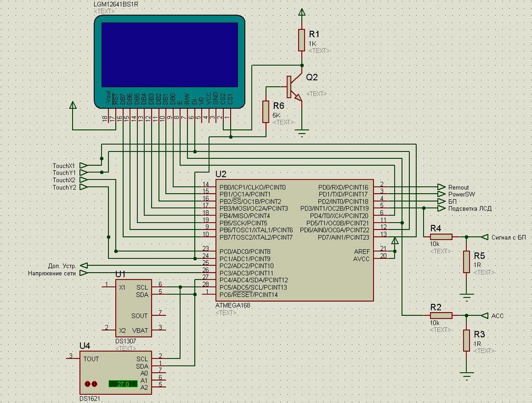Select the R5 resistor symbol
Viewport: 532px width, 403px height.
tap(467, 262)
